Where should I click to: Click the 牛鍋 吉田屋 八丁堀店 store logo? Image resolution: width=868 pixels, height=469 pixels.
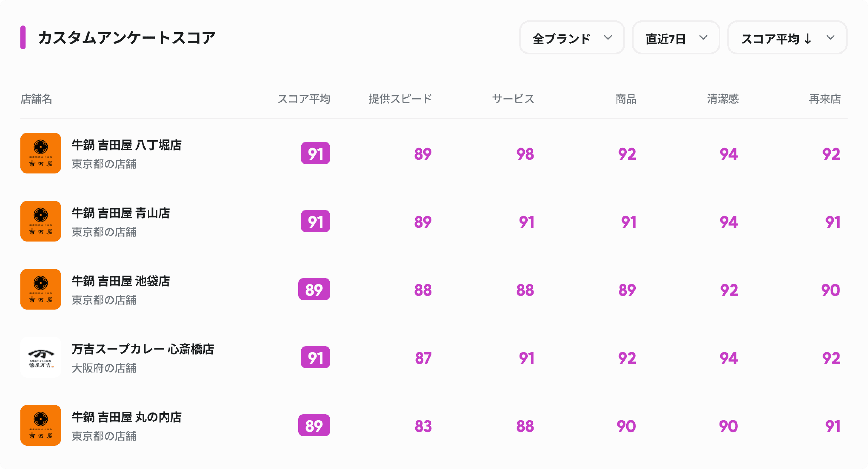point(41,153)
